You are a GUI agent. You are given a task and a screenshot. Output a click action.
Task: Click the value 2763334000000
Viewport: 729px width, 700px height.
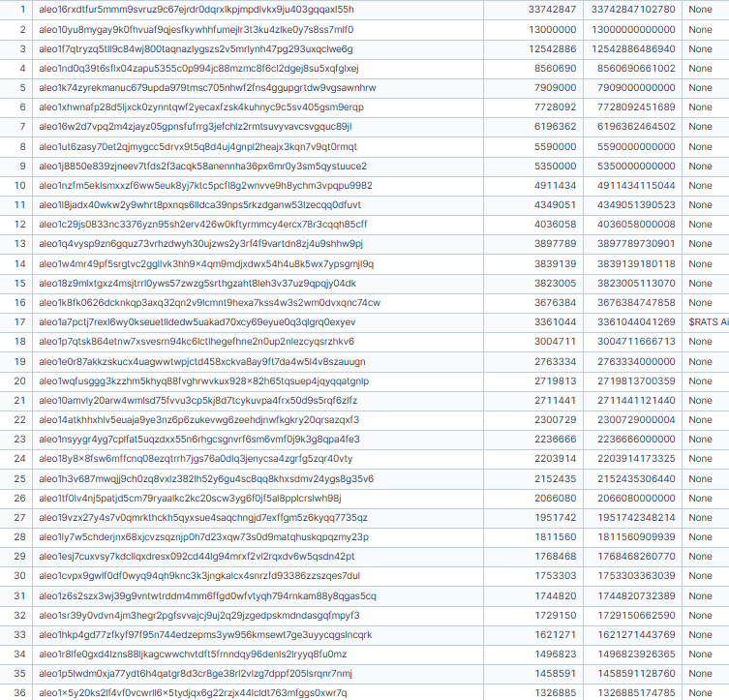[636, 362]
